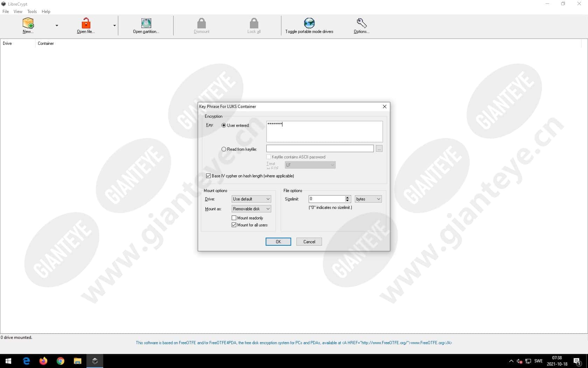Expand the Open file dropdown arrow
Image resolution: width=588 pixels, height=368 pixels.
pos(114,26)
